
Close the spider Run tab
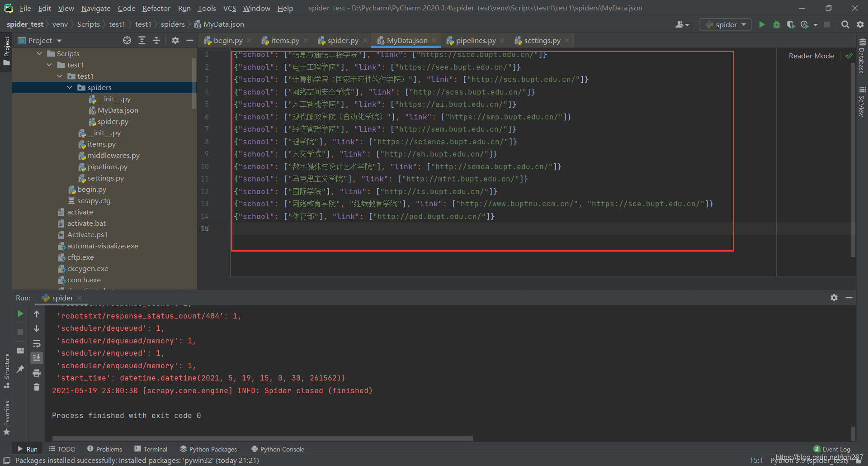[x=80, y=298]
